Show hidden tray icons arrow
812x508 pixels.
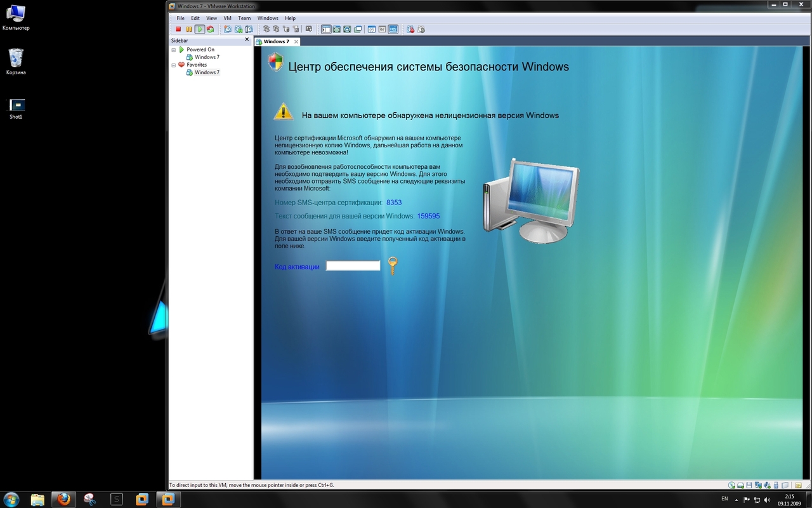(x=737, y=499)
